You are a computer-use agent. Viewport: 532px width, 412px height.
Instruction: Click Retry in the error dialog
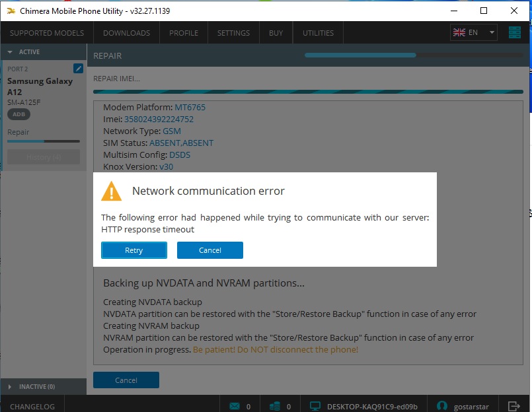tap(134, 250)
